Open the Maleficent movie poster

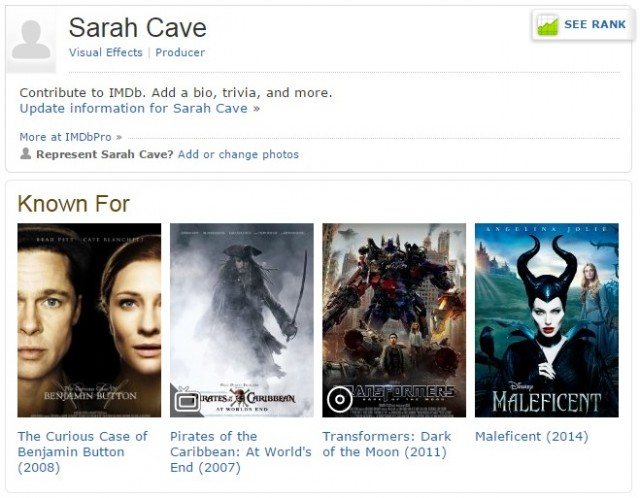pos(547,320)
